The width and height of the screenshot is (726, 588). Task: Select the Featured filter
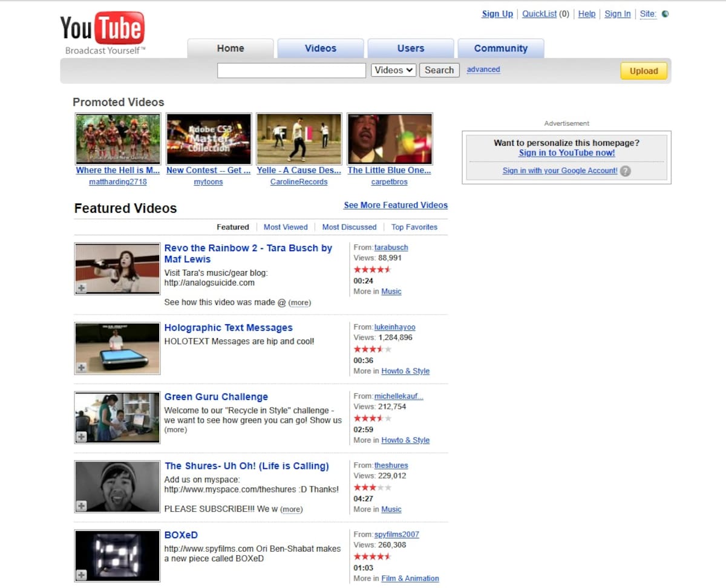233,227
